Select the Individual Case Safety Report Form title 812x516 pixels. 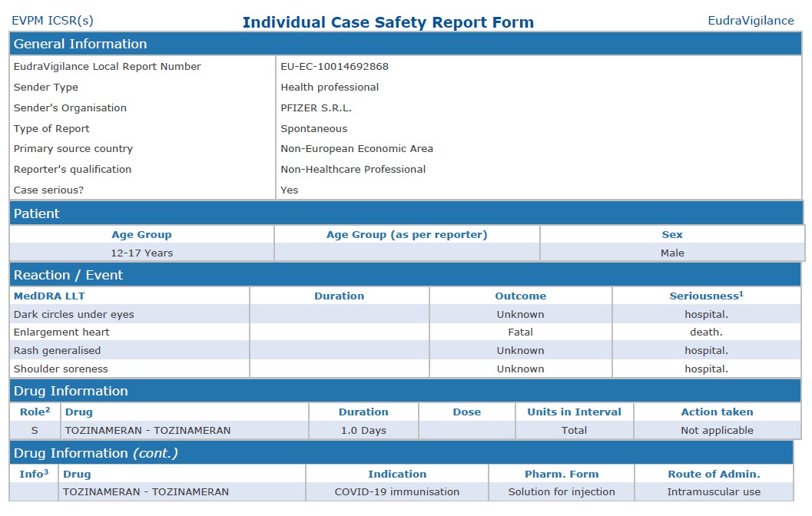pyautogui.click(x=388, y=22)
